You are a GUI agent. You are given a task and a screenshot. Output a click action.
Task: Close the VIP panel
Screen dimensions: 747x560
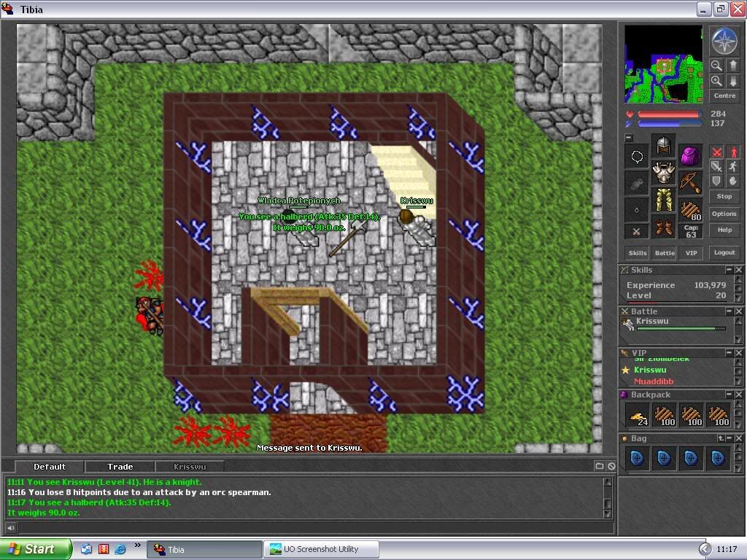[738, 352]
